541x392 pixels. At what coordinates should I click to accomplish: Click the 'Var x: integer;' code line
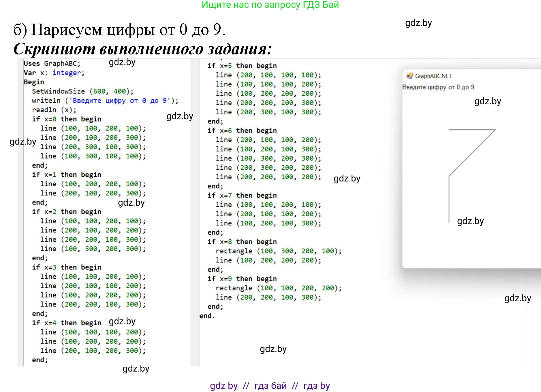point(54,73)
